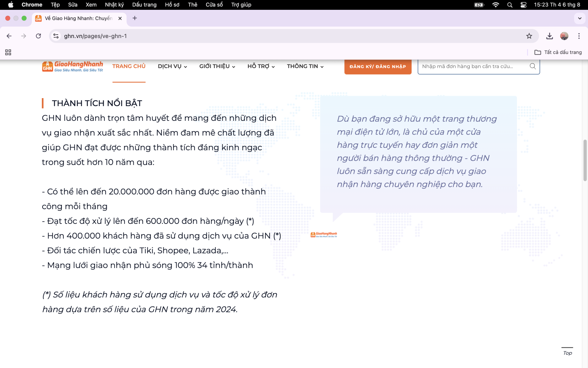
Task: Open the 'Tất cả dấu trang' bookmarks folder
Action: [x=558, y=52]
